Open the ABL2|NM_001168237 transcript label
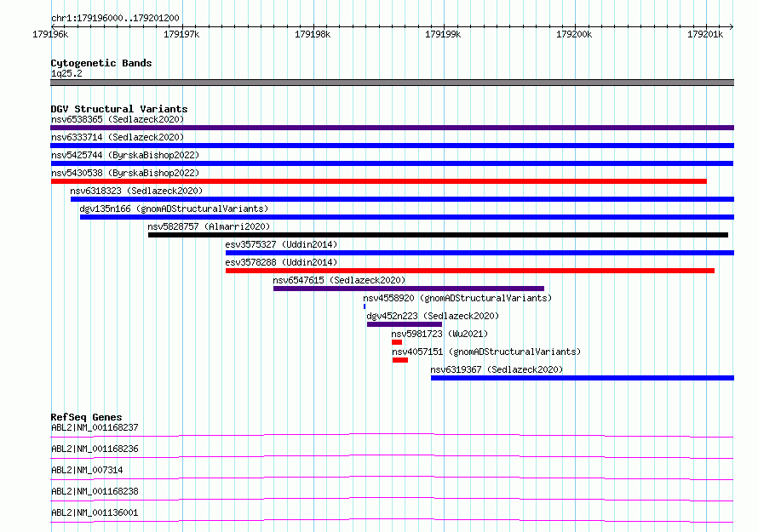758x532 pixels. coord(95,427)
